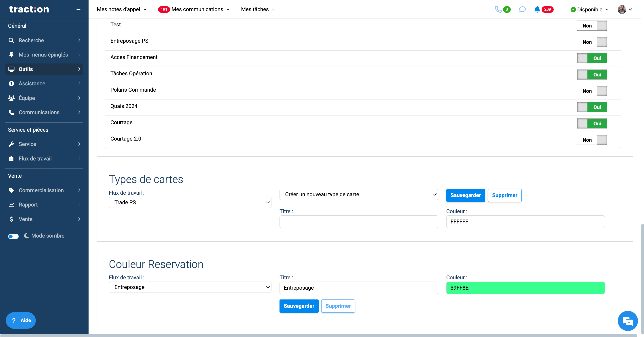Click the Flux de travail clipboard icon
Image resolution: width=644 pixels, height=337 pixels.
click(x=11, y=159)
